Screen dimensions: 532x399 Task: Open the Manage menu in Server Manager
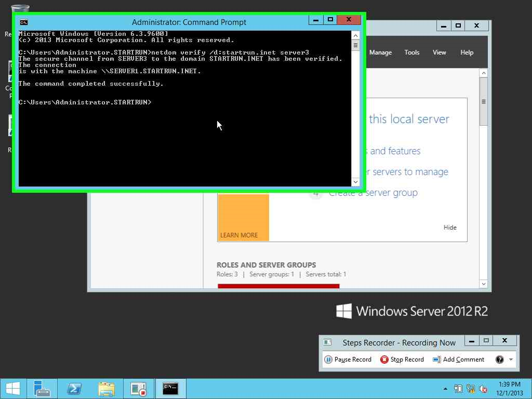pyautogui.click(x=380, y=52)
